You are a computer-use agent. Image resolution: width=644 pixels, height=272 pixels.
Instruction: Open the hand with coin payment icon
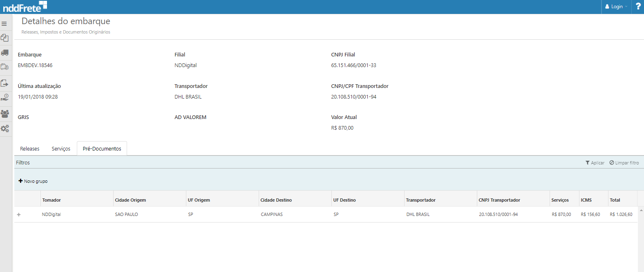tap(5, 98)
